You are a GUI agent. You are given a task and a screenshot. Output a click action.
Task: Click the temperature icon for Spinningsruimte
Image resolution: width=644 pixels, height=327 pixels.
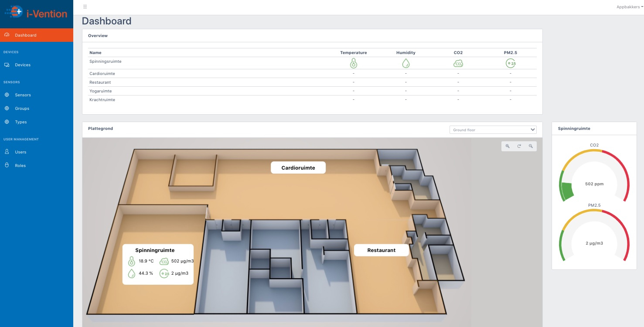tap(353, 63)
